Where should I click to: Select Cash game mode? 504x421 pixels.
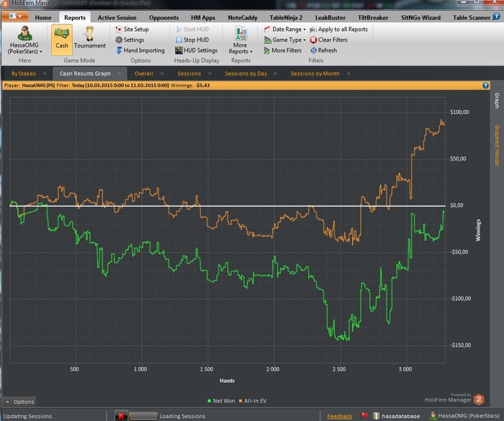coord(62,40)
